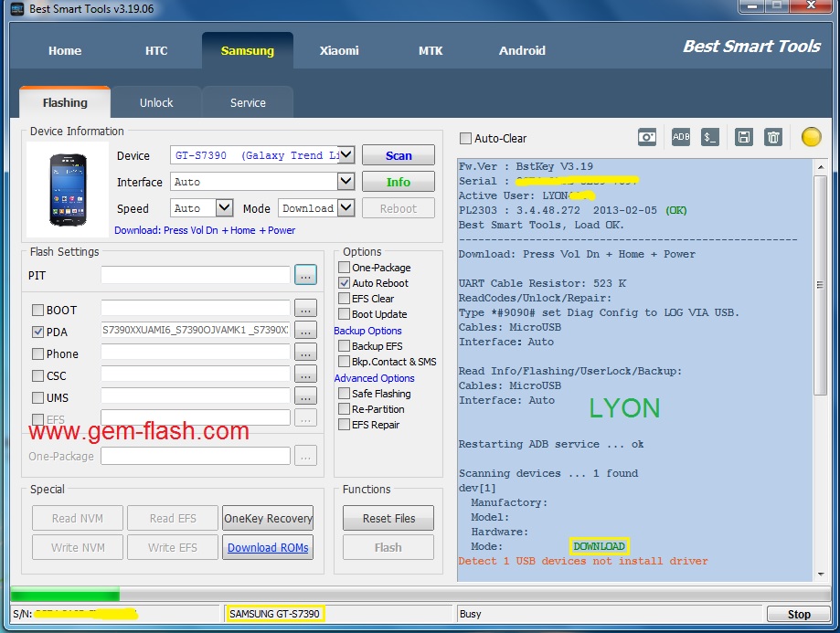840x633 pixels.
Task: Click the Flash button
Action: [x=388, y=547]
